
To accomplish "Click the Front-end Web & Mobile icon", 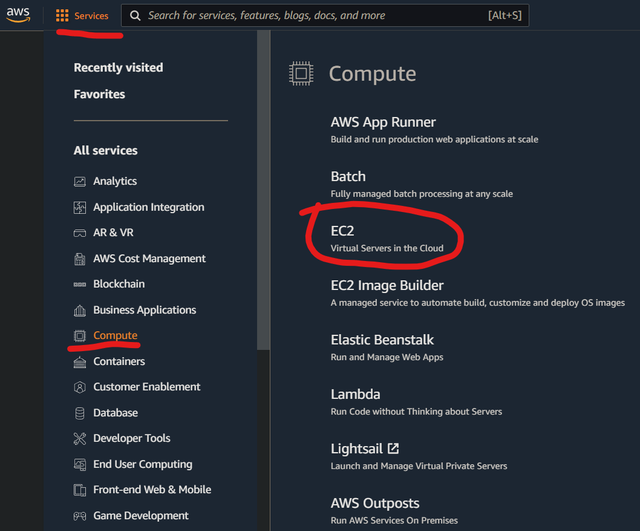I will [80, 490].
